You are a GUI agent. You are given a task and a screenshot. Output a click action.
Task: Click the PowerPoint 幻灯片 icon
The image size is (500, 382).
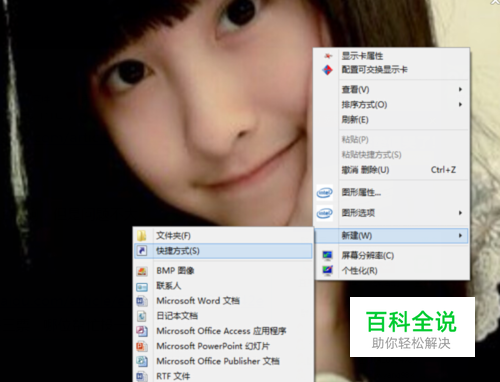coord(142,346)
